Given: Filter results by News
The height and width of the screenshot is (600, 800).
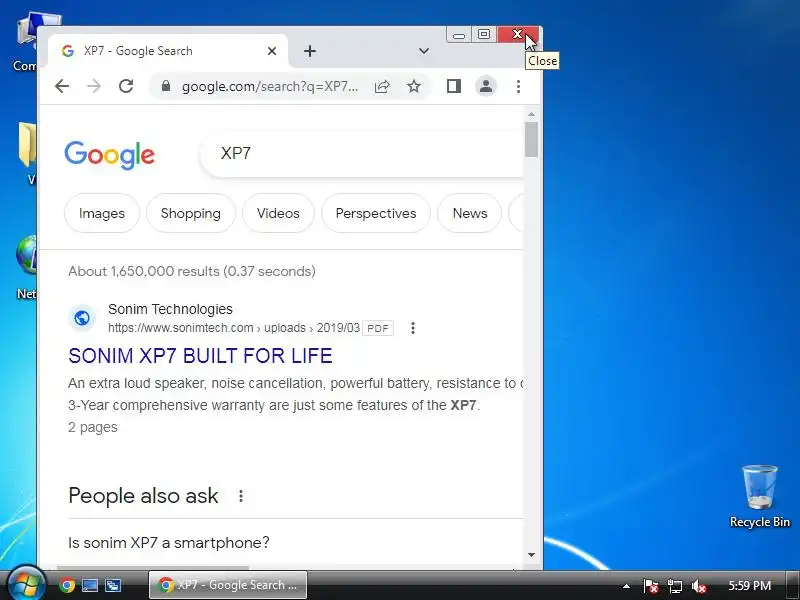Looking at the screenshot, I should (x=469, y=213).
